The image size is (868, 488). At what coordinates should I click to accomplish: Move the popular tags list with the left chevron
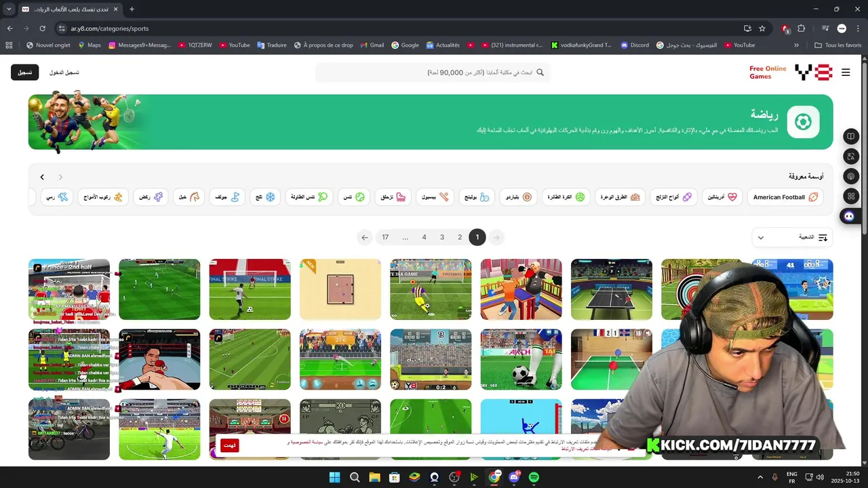tap(42, 177)
